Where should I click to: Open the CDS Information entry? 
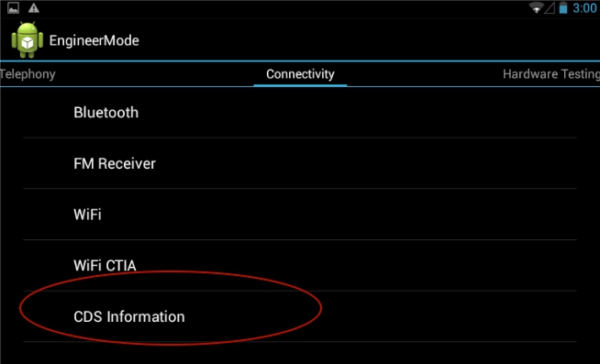click(x=300, y=316)
